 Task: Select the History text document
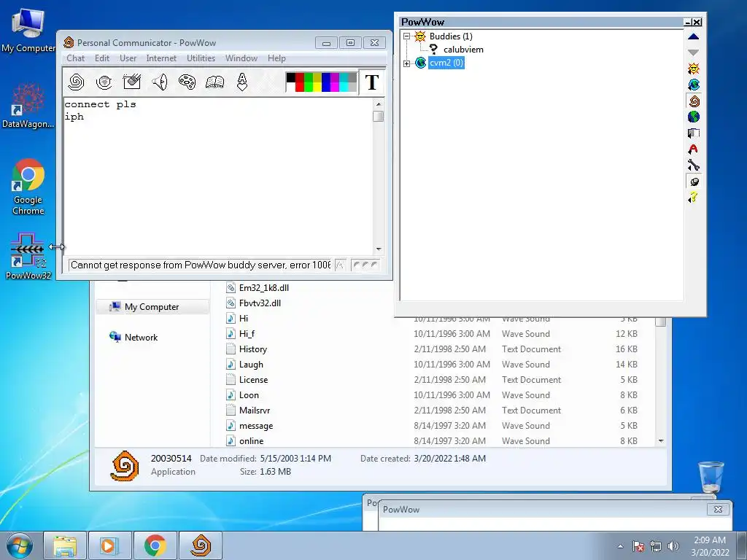coord(253,349)
